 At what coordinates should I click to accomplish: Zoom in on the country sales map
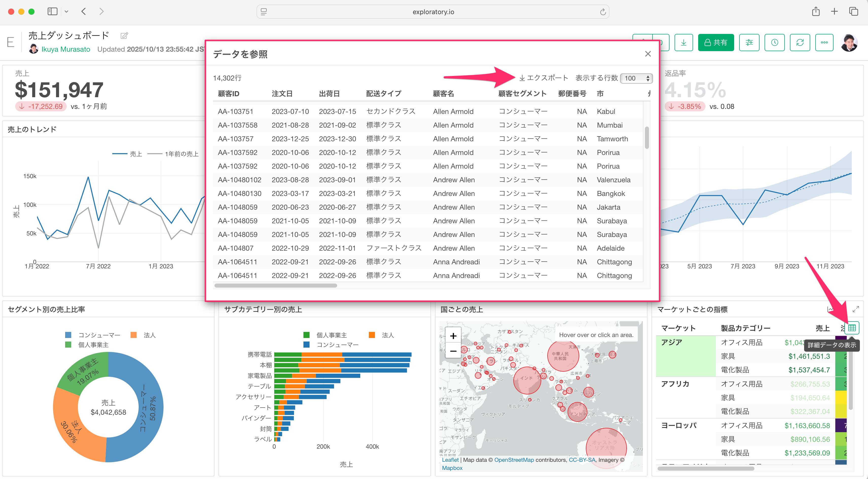(x=453, y=336)
